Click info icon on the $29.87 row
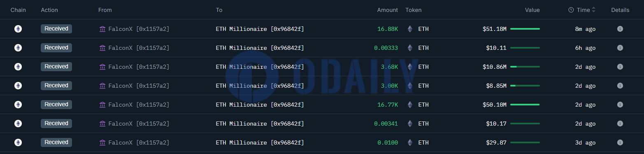 620,142
